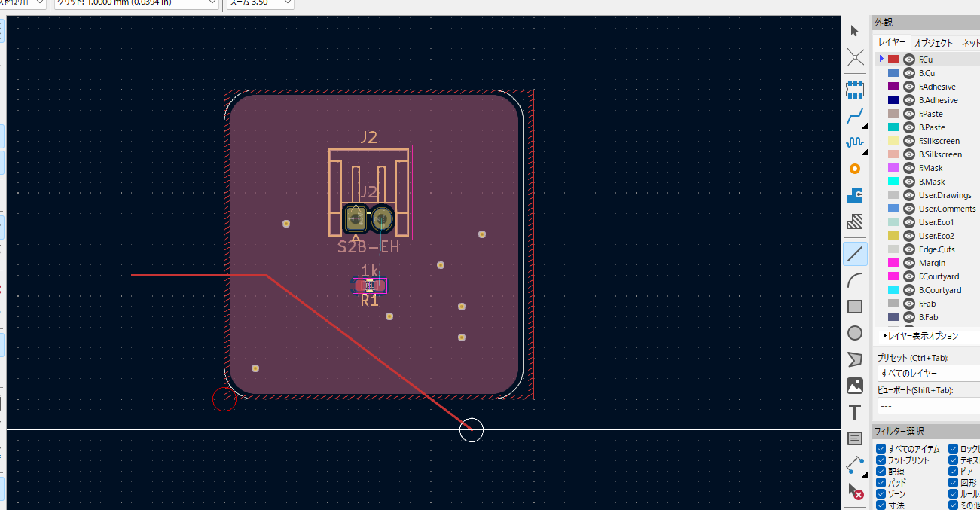Image resolution: width=980 pixels, height=510 pixels.
Task: Hide the F.Silkscreen layer
Action: coord(909,141)
